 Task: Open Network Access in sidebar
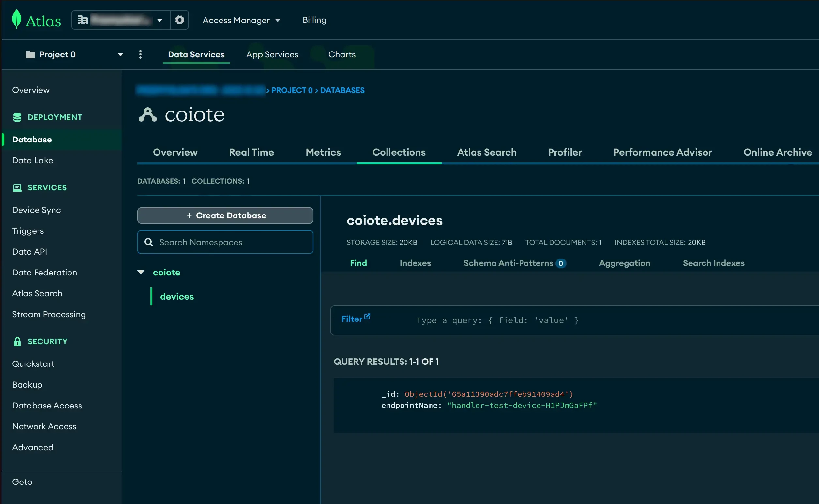tap(44, 427)
